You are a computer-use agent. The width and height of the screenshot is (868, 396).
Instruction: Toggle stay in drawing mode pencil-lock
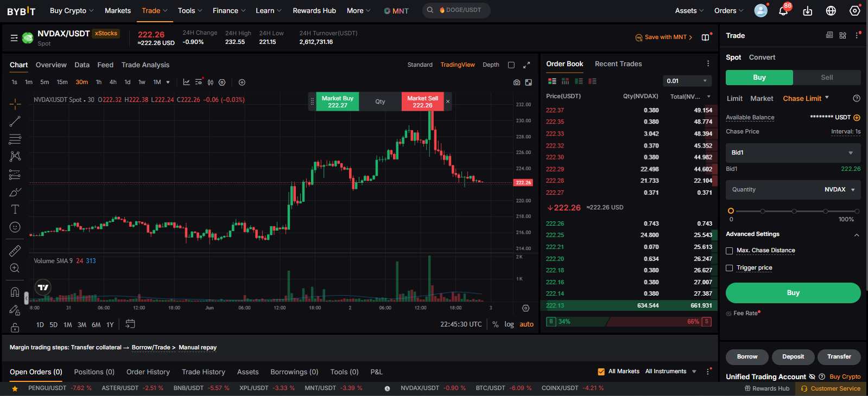pos(15,310)
